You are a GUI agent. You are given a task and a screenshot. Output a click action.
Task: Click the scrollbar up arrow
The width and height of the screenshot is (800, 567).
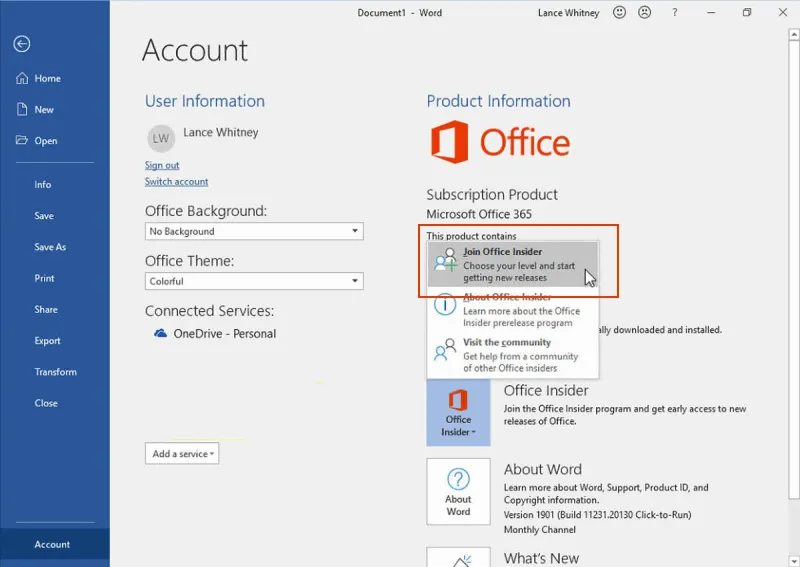click(794, 34)
